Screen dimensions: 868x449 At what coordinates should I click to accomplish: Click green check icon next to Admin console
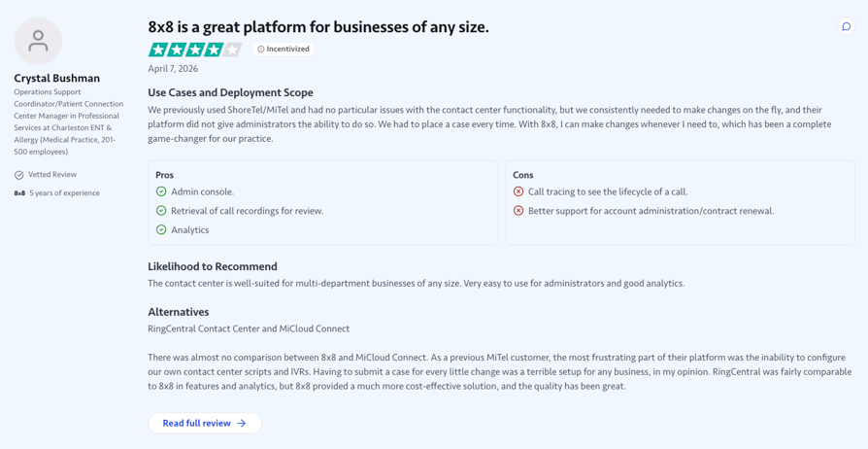click(161, 191)
